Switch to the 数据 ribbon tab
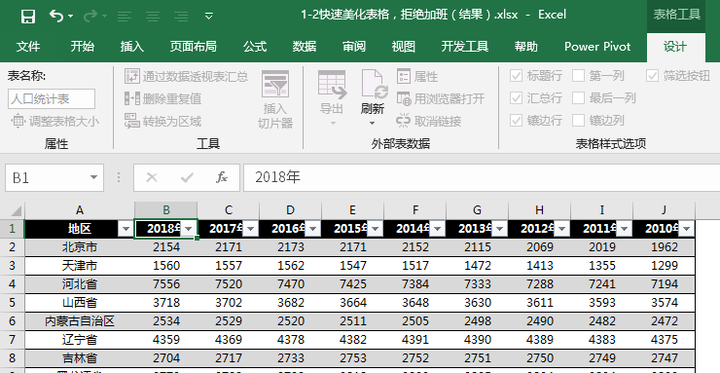The height and width of the screenshot is (373, 720). coord(304,46)
